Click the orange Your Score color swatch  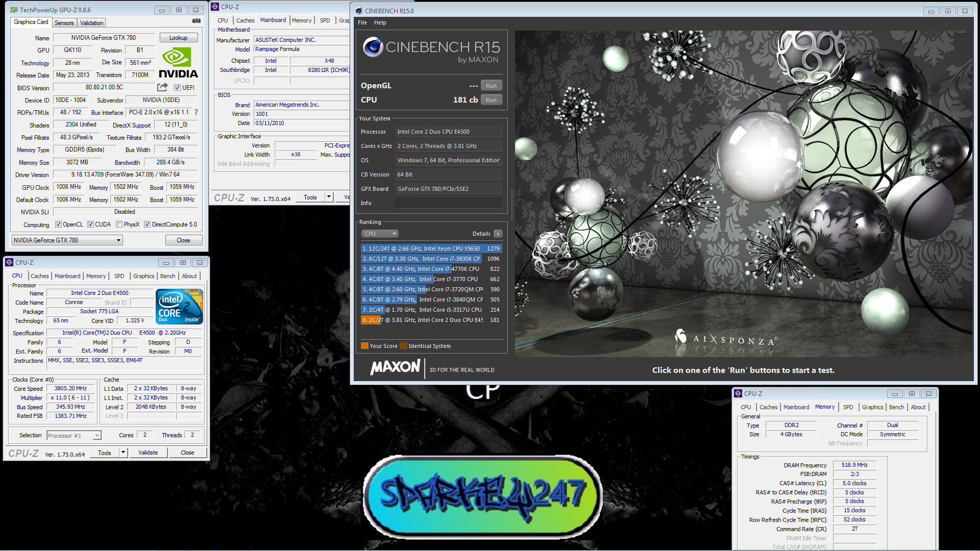click(x=364, y=345)
